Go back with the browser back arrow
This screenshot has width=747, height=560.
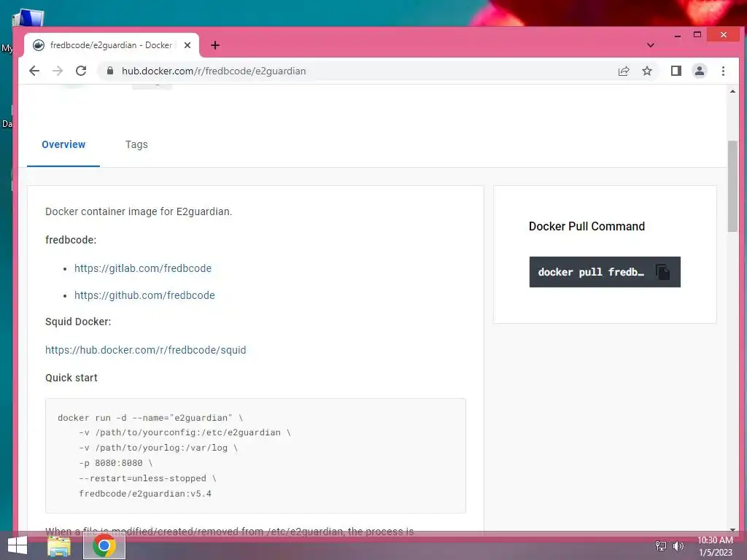pos(34,71)
